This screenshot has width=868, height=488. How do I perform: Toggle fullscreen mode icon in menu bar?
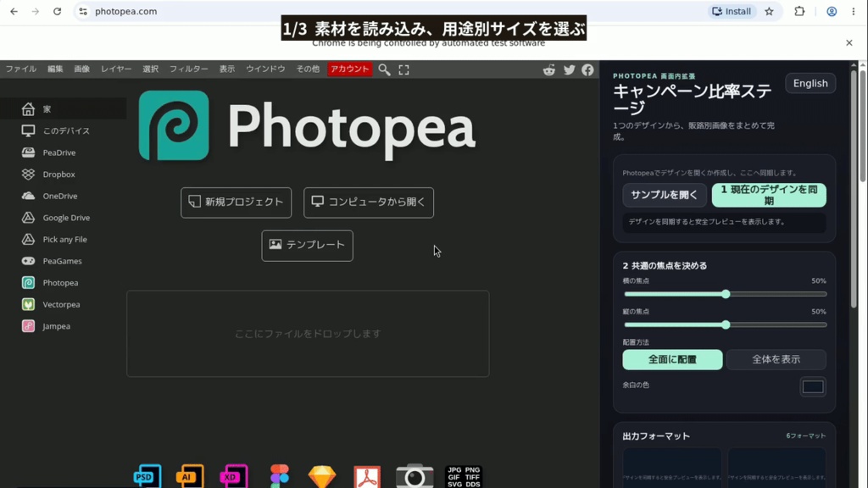click(x=404, y=69)
